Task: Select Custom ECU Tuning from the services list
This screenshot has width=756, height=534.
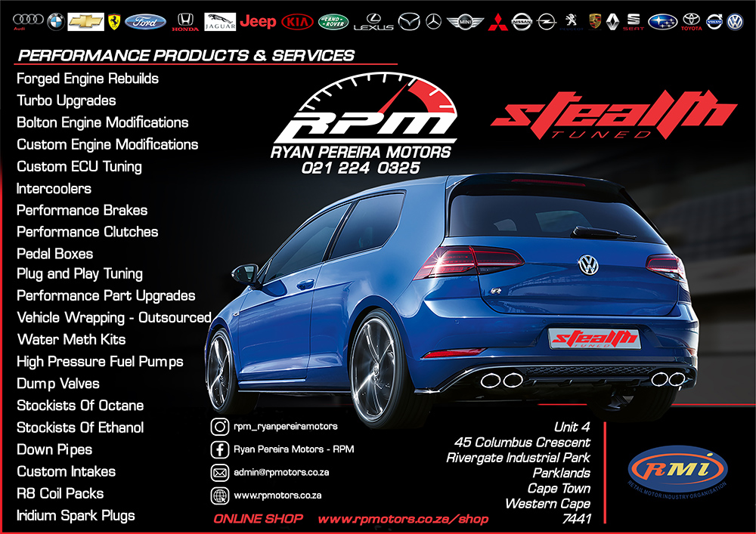Action: (79, 166)
